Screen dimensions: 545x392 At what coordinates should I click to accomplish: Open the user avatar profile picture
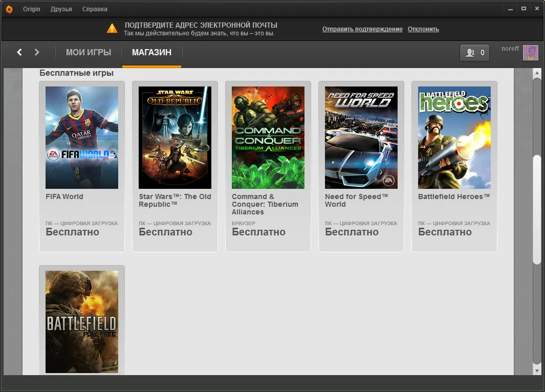(530, 53)
